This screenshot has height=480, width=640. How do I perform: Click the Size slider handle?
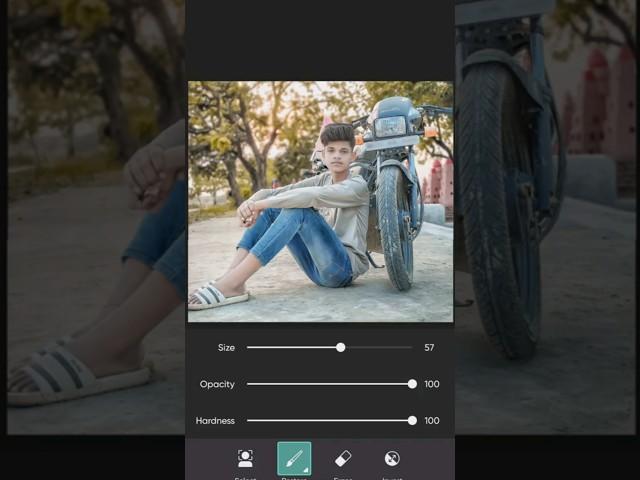tap(341, 347)
